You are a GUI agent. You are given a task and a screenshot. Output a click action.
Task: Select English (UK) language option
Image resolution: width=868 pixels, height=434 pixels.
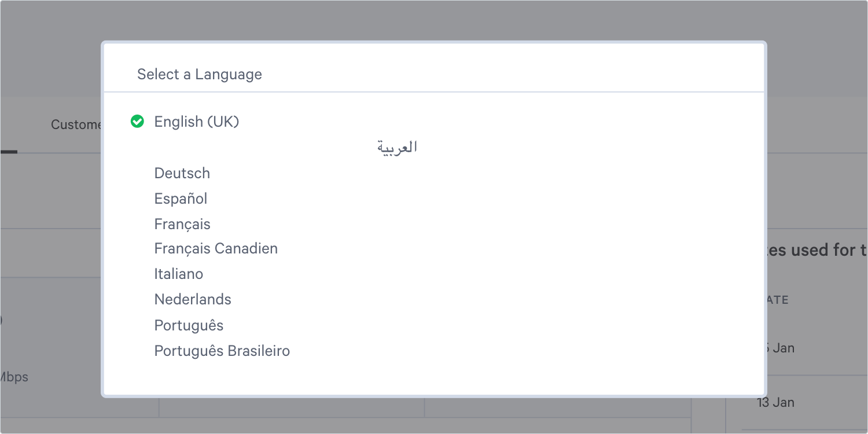196,122
